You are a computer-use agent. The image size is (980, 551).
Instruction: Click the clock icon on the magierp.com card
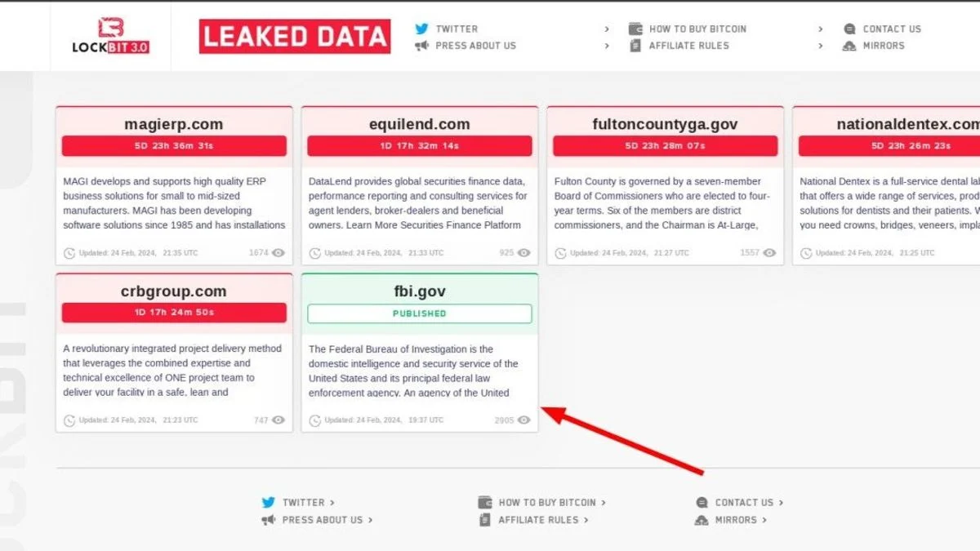[x=68, y=253]
